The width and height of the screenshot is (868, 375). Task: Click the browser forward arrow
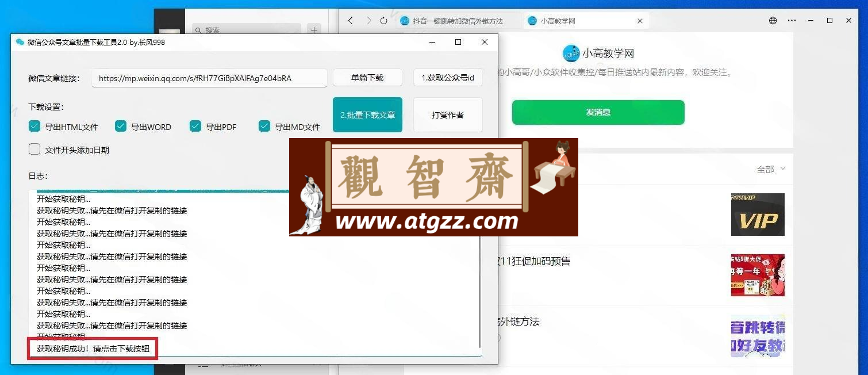[x=368, y=21]
